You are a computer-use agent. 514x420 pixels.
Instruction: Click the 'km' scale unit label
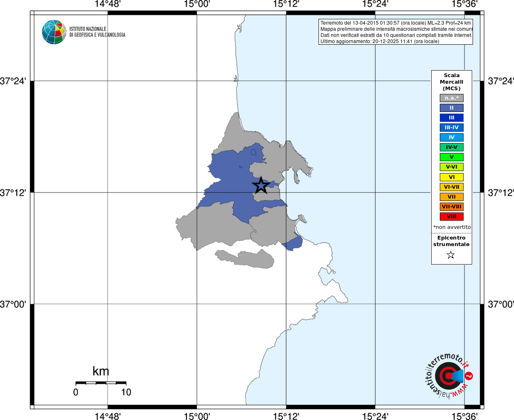(101, 371)
